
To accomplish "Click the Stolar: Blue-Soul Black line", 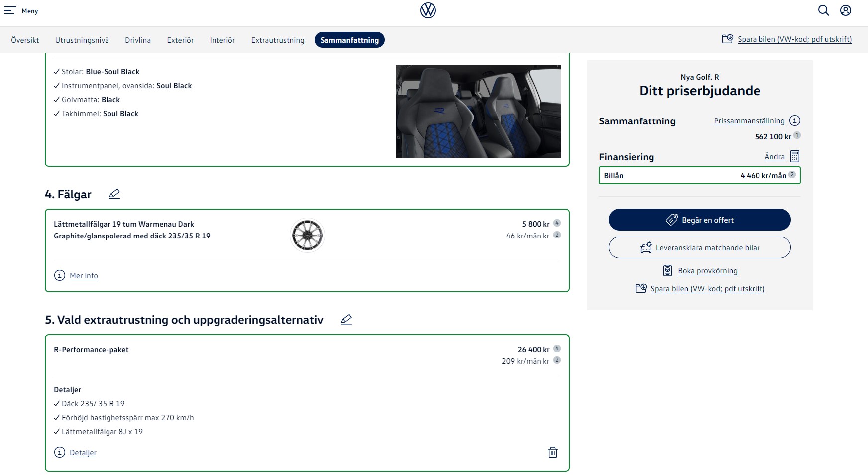I will [97, 72].
